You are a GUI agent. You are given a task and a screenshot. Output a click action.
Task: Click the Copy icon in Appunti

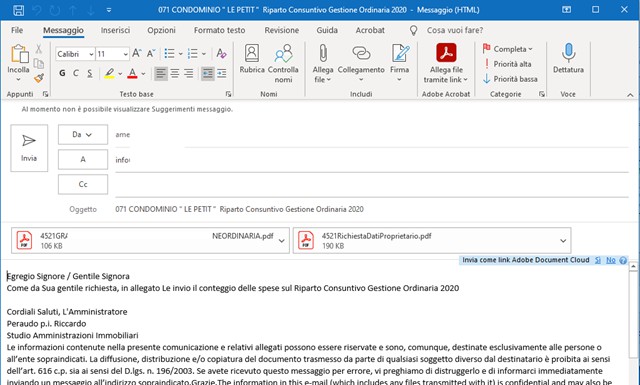tap(39, 63)
